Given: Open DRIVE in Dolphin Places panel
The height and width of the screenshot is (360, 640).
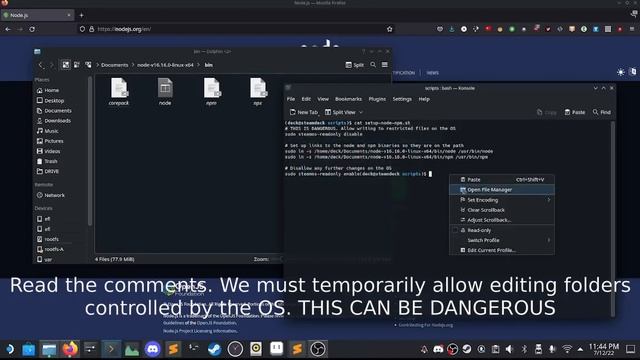Looking at the screenshot, I should click(x=48, y=171).
